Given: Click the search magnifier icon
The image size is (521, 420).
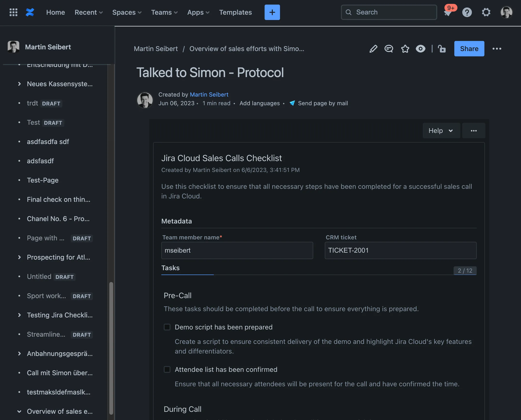Looking at the screenshot, I should pos(348,12).
